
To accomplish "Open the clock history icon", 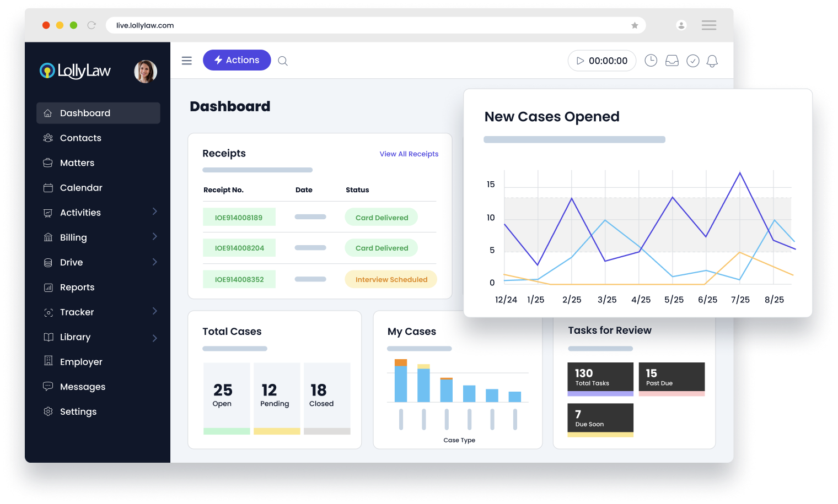I will (x=651, y=61).
